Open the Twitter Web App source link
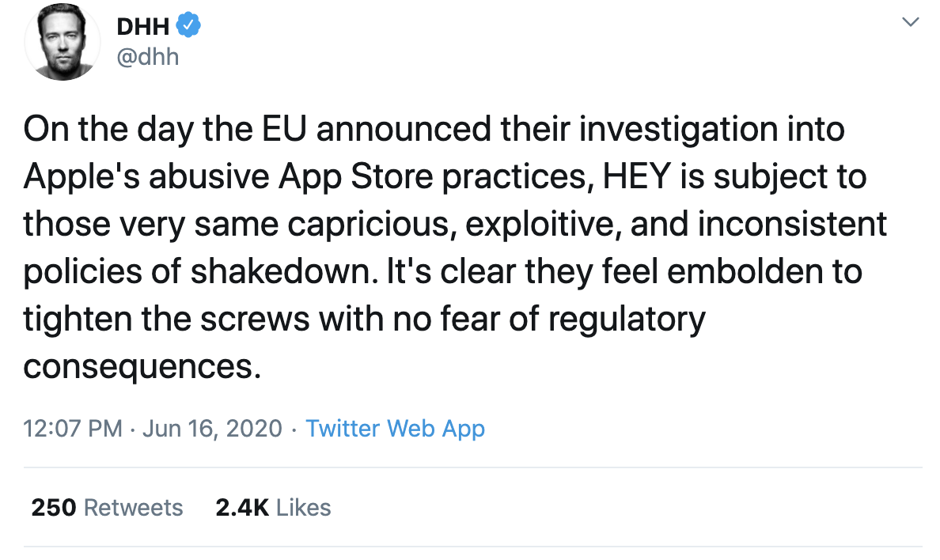The width and height of the screenshot is (940, 560). (395, 429)
